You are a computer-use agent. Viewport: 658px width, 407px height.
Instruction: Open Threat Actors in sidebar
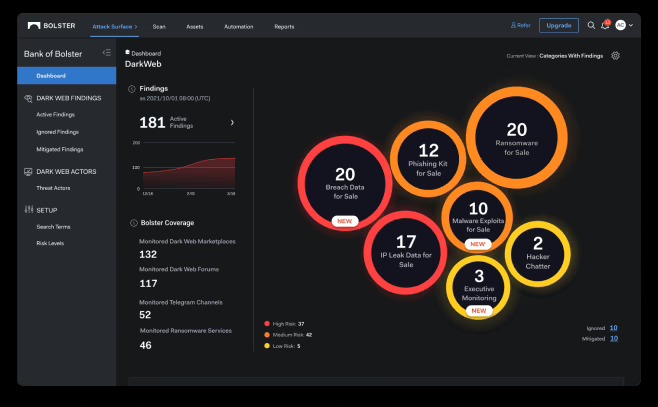coord(53,188)
